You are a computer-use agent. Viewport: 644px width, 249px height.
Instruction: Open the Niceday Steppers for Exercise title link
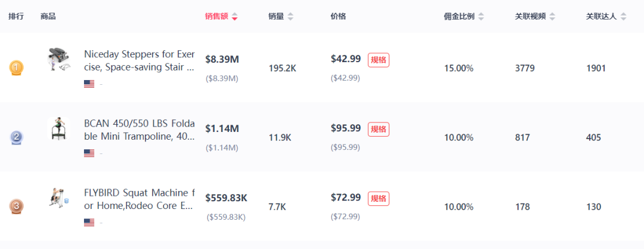pos(139,61)
